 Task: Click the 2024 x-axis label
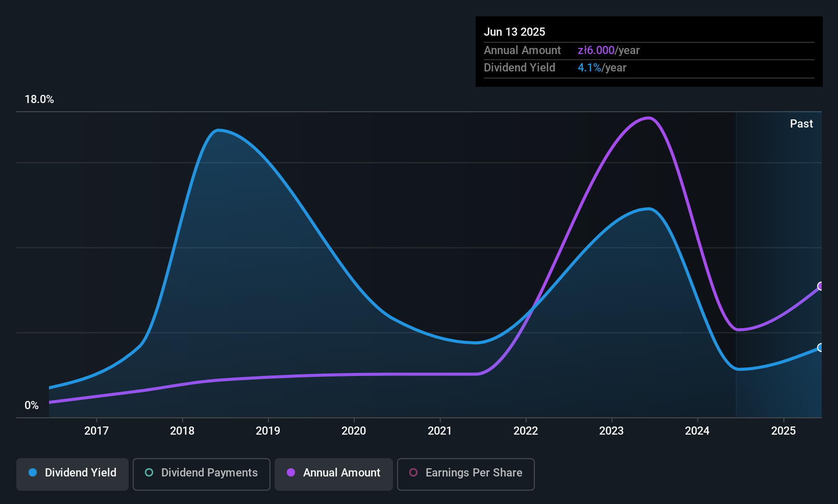coord(697,431)
